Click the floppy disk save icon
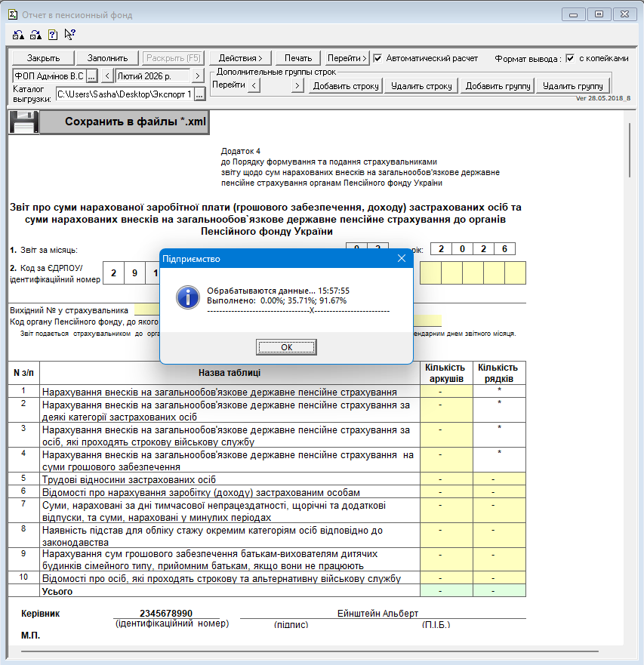Screen dimensions: 644x665 pyautogui.click(x=23, y=122)
